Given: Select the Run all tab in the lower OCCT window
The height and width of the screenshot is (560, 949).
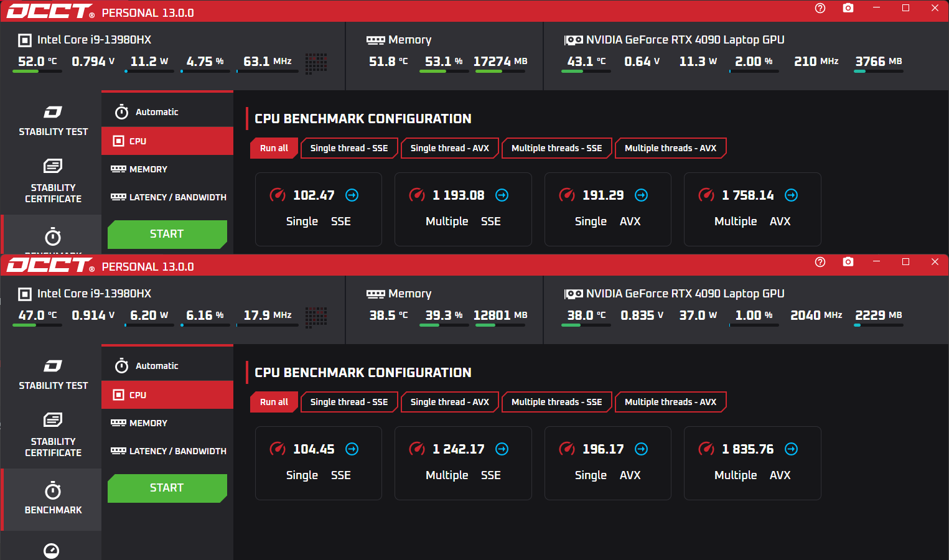Looking at the screenshot, I should 274,402.
